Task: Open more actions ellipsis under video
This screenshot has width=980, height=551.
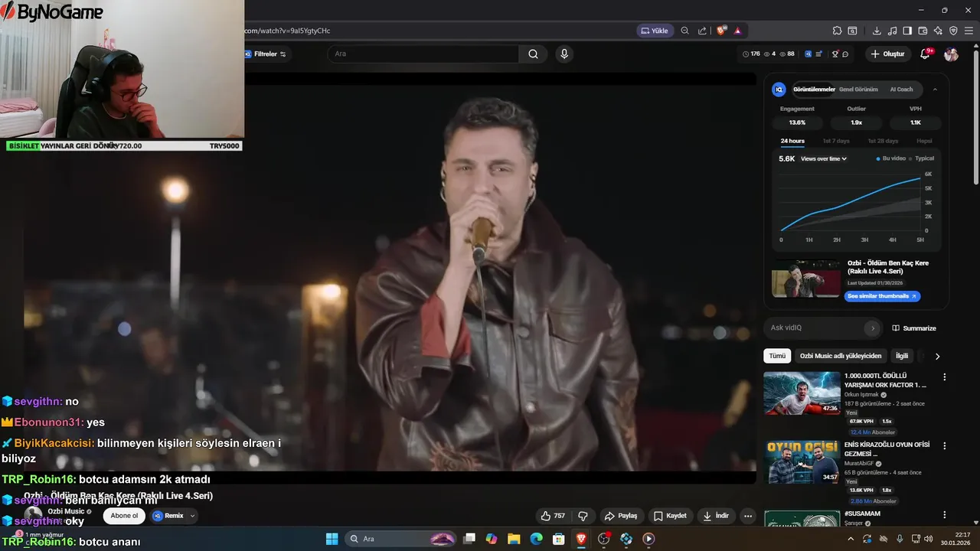Action: coord(748,516)
